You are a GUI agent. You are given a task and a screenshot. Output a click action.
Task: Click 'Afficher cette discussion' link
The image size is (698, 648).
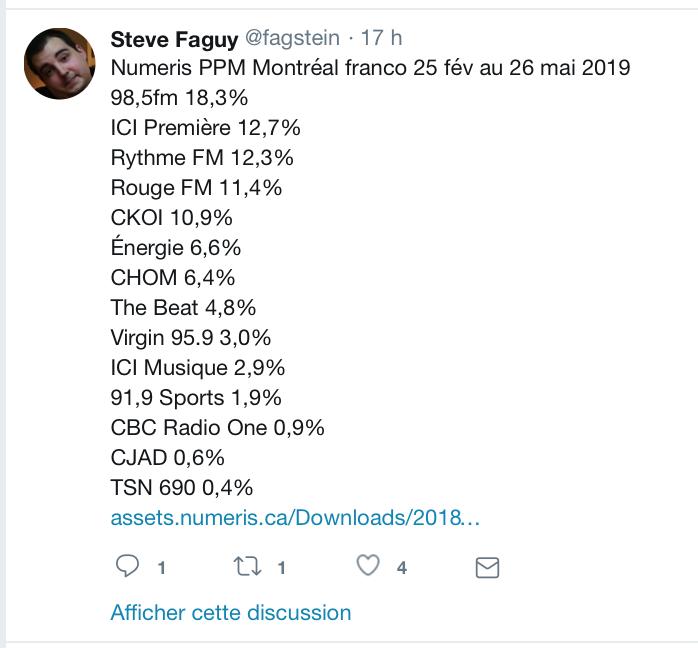231,612
